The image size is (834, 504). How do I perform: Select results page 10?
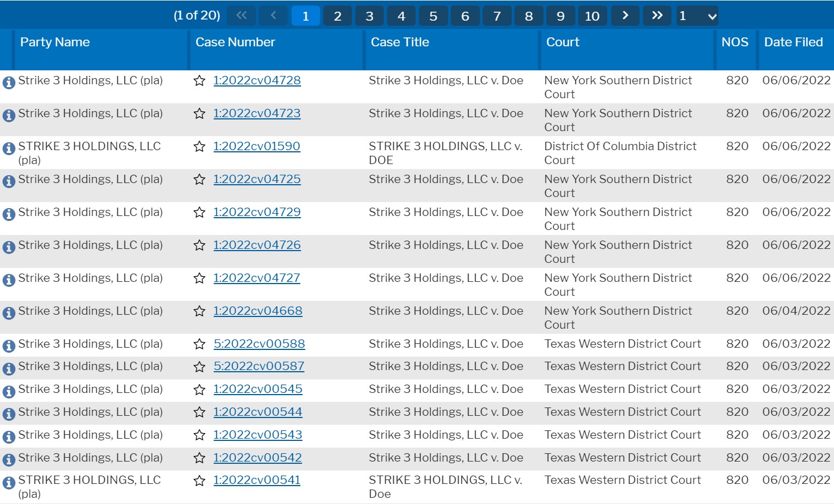[592, 16]
